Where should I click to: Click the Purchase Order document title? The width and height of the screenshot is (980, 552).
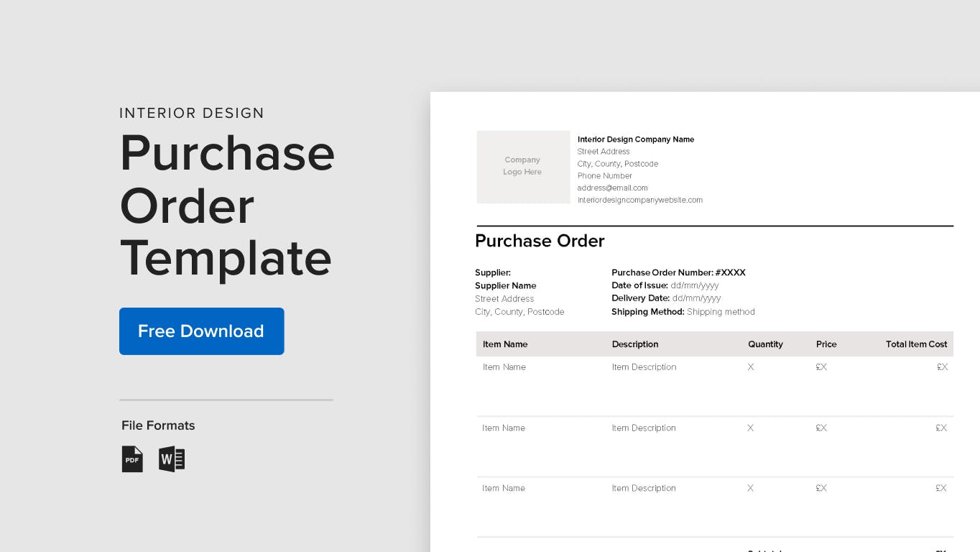(x=540, y=241)
